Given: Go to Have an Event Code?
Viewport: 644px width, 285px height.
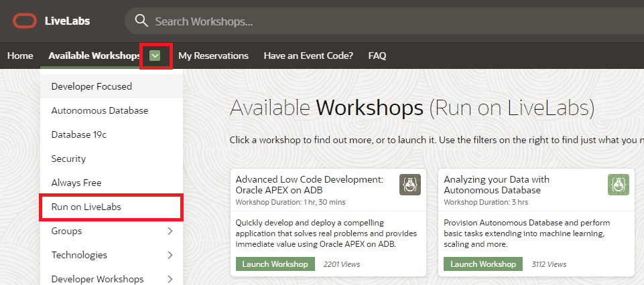Looking at the screenshot, I should click(x=308, y=56).
